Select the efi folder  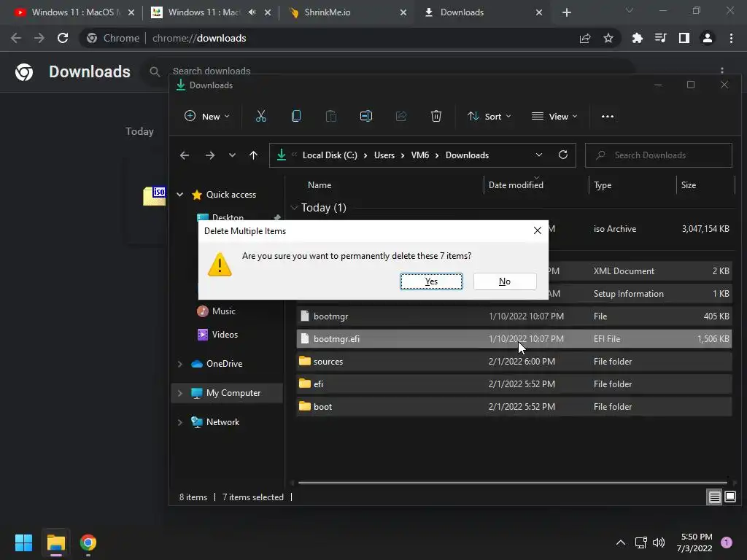click(x=514, y=384)
